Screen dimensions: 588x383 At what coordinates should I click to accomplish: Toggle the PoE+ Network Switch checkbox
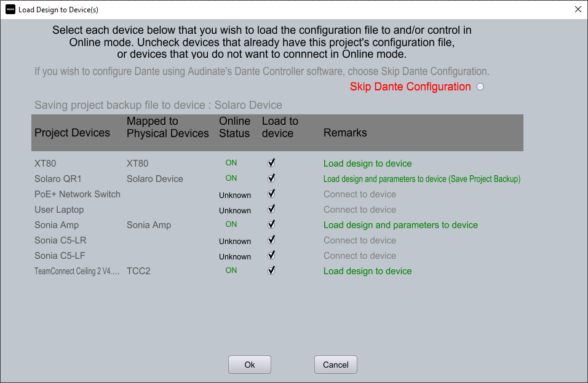(x=271, y=194)
